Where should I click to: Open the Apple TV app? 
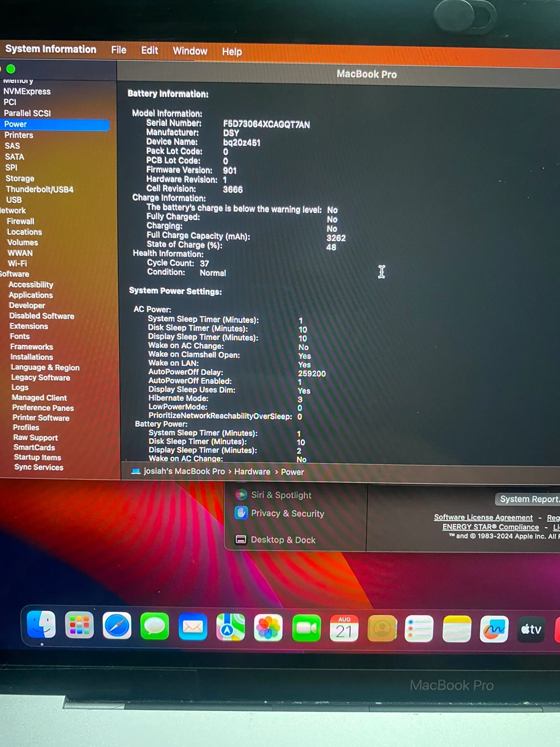(531, 629)
